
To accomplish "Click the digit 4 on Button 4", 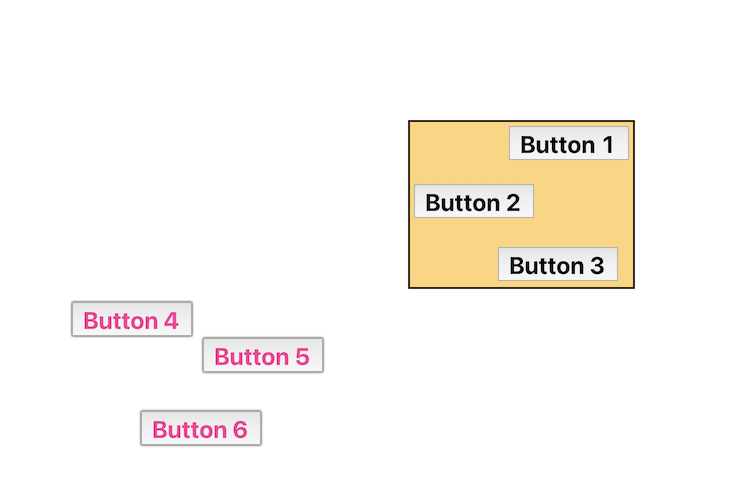I will [x=171, y=320].
